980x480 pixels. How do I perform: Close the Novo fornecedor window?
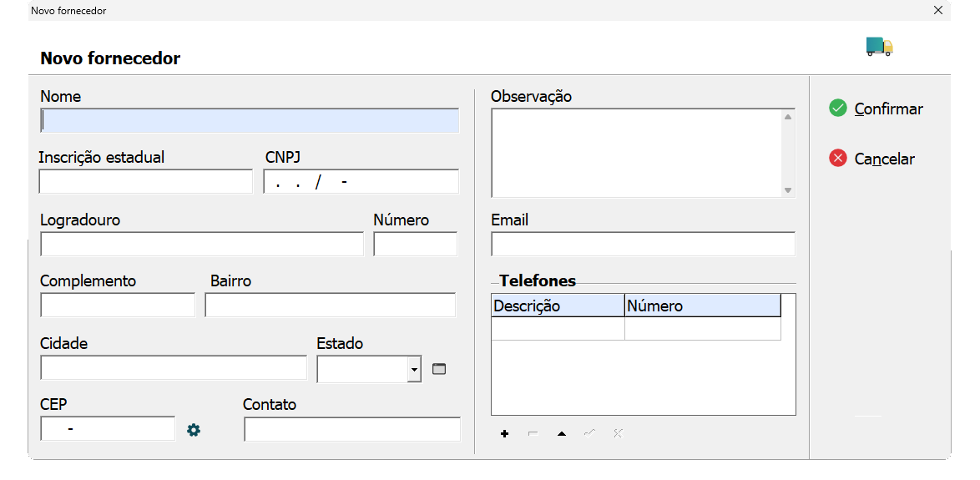pos(938,10)
